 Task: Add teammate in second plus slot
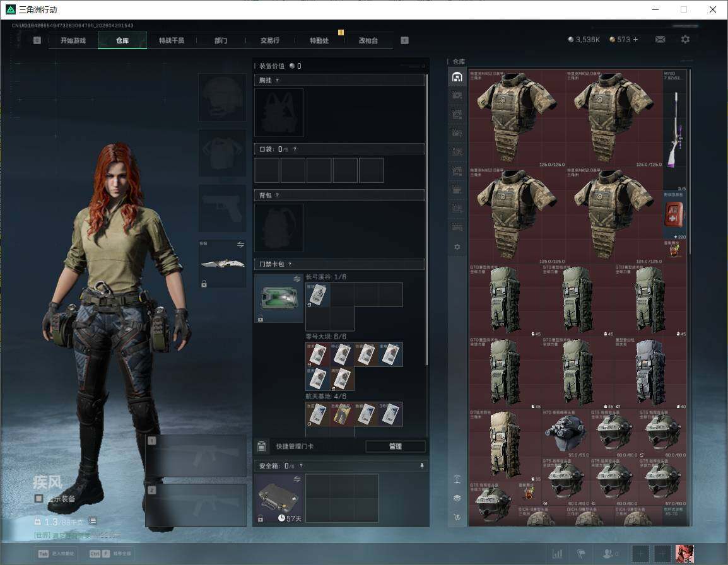(x=662, y=554)
